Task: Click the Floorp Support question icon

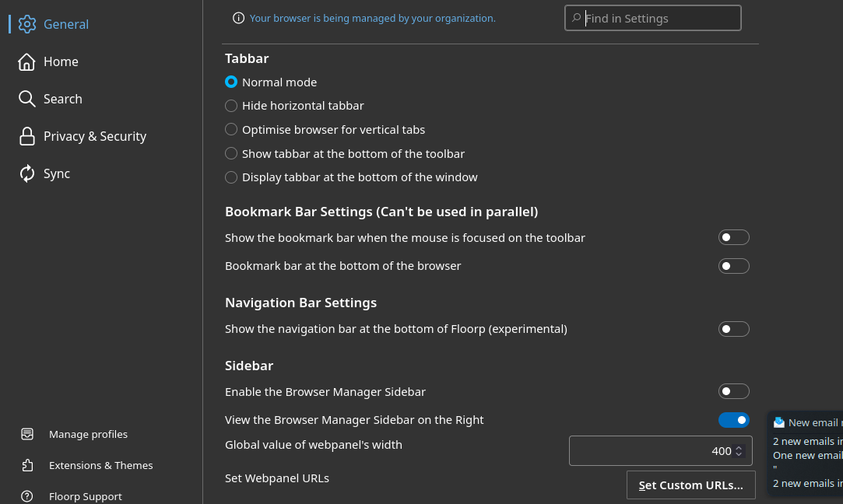Action: coord(27,496)
